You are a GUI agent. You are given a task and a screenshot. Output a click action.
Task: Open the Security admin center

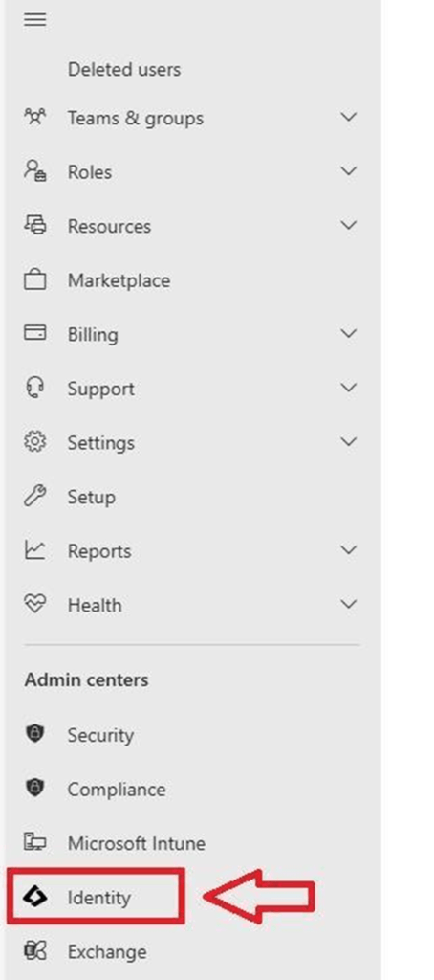click(x=100, y=735)
